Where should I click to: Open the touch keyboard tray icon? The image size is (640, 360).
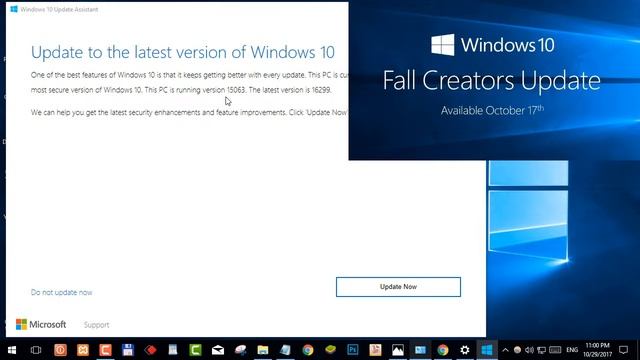point(555,350)
